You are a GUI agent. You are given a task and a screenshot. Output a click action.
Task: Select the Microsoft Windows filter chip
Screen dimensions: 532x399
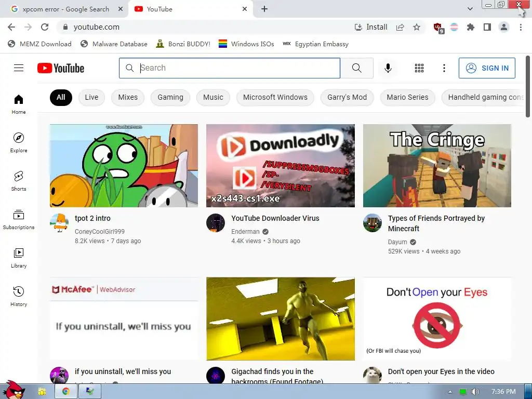coord(275,97)
